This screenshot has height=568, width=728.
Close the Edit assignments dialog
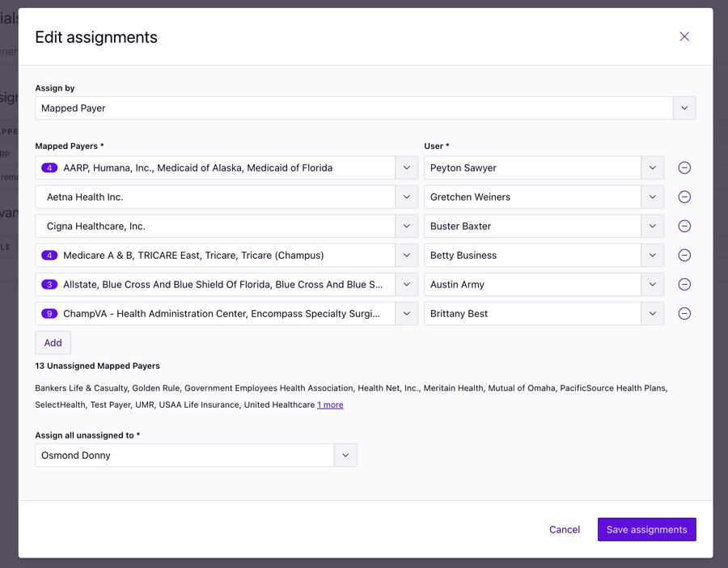684,36
